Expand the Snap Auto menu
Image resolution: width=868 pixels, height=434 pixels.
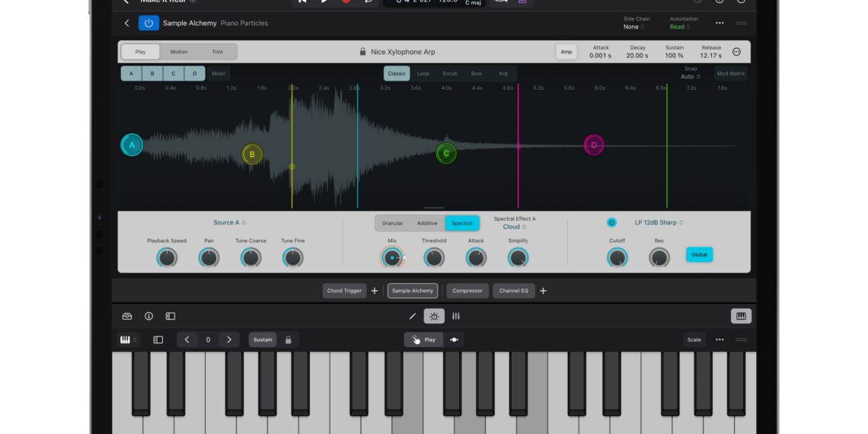pos(690,77)
